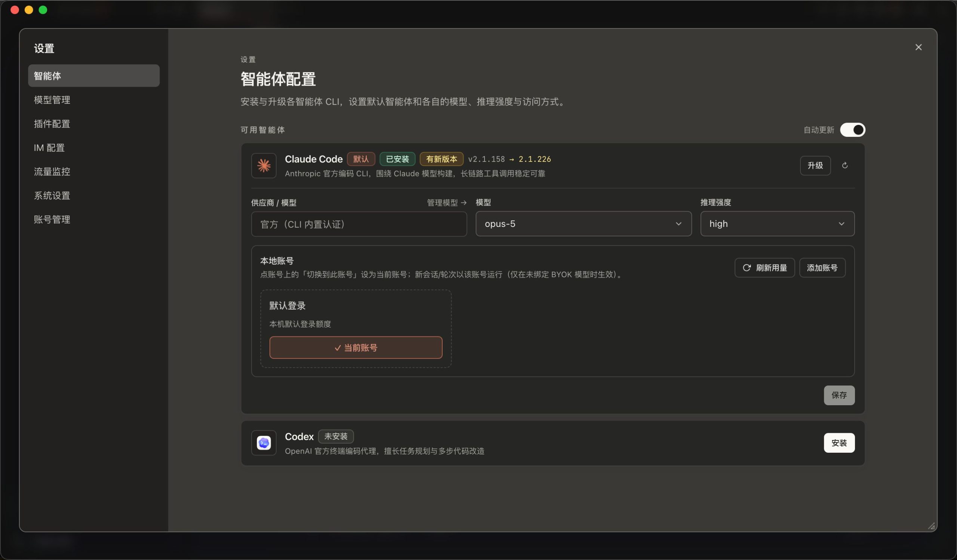
Task: Click the 保存 button
Action: (839, 395)
